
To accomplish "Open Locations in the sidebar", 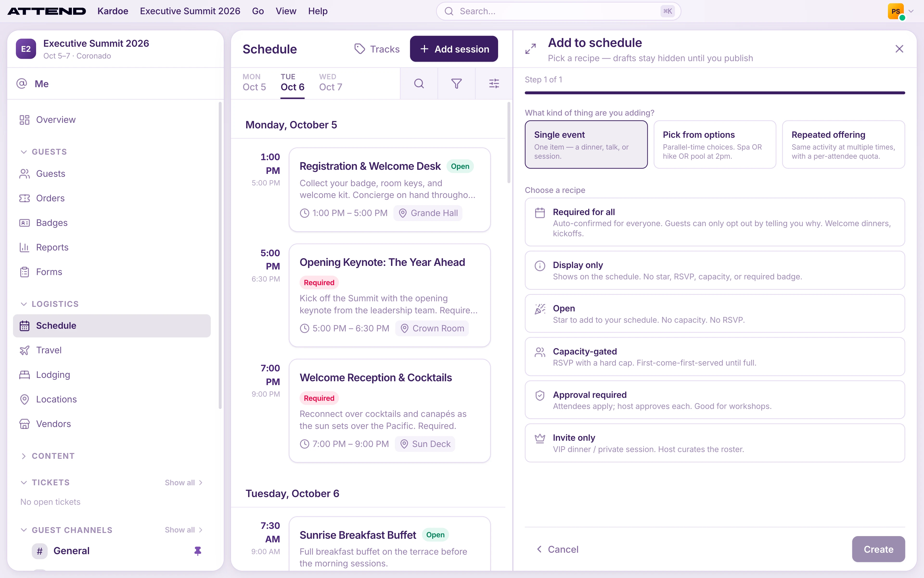I will (112, 400).
